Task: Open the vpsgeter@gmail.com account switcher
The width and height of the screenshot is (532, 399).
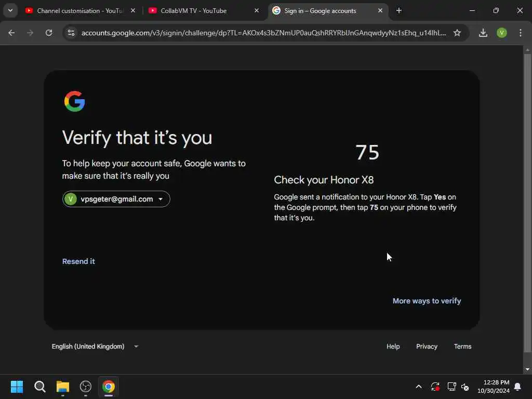Action: [116, 199]
